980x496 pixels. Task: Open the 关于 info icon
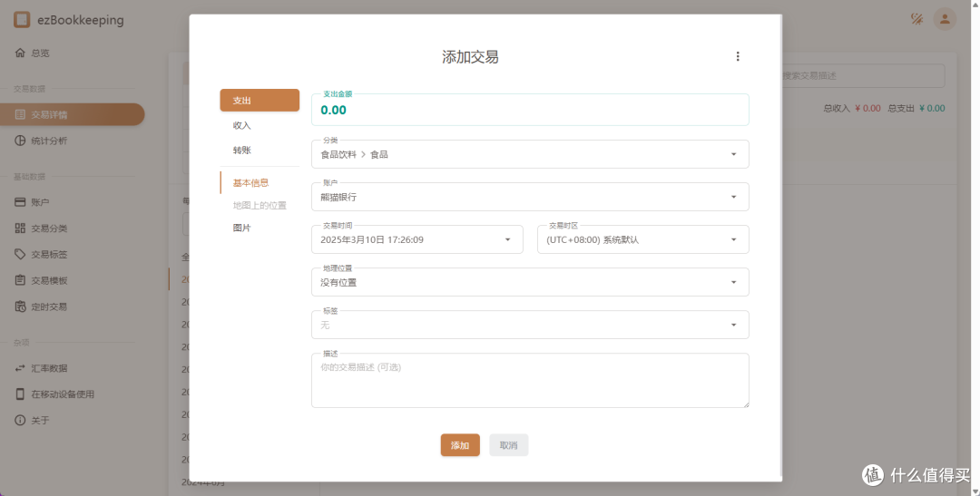click(20, 421)
